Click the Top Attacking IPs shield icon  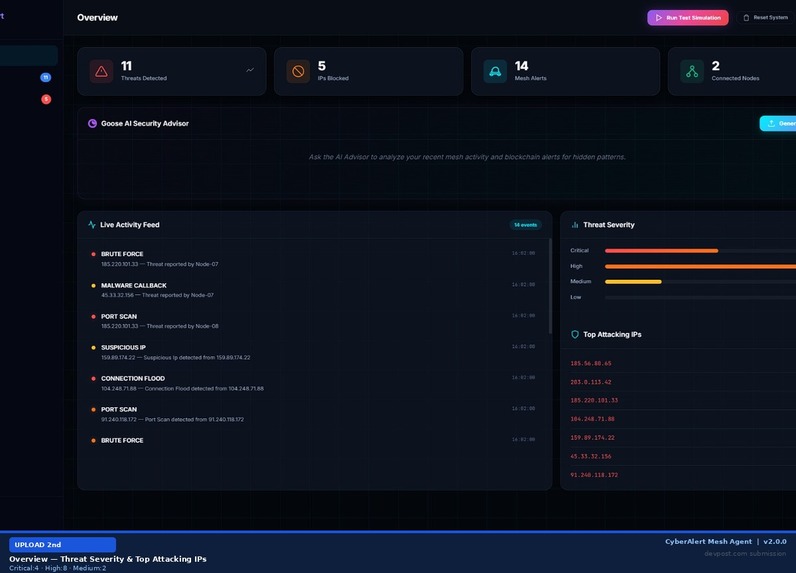pos(575,334)
